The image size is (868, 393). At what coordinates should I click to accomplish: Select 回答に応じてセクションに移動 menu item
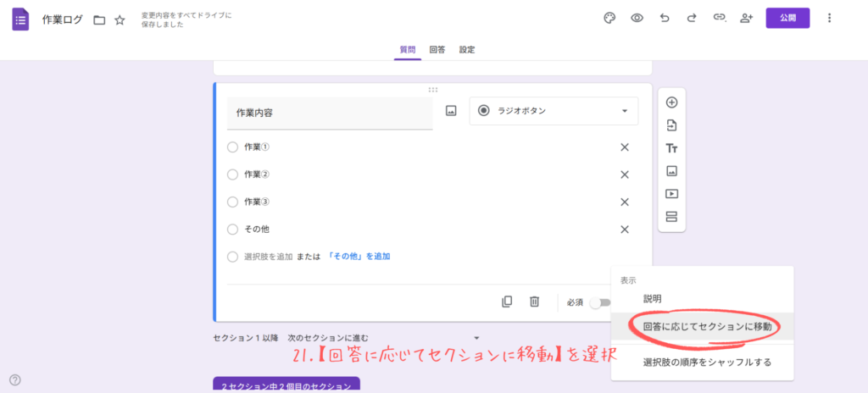[x=702, y=327]
